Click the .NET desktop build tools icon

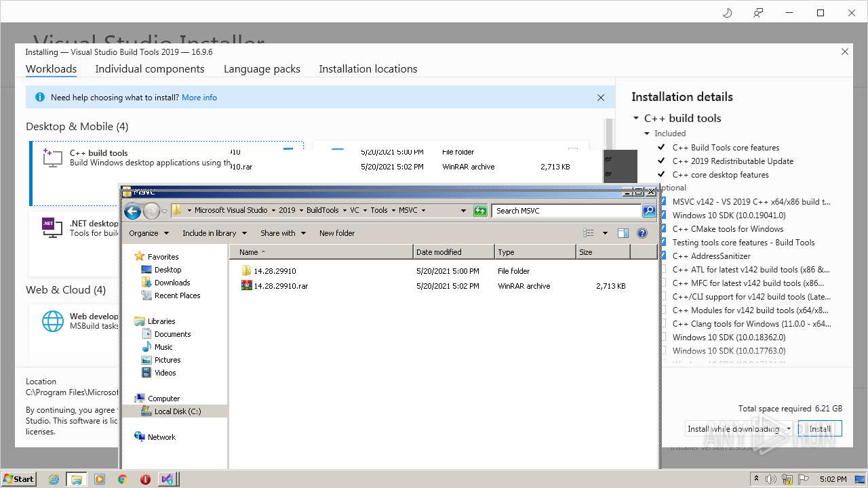pyautogui.click(x=52, y=228)
